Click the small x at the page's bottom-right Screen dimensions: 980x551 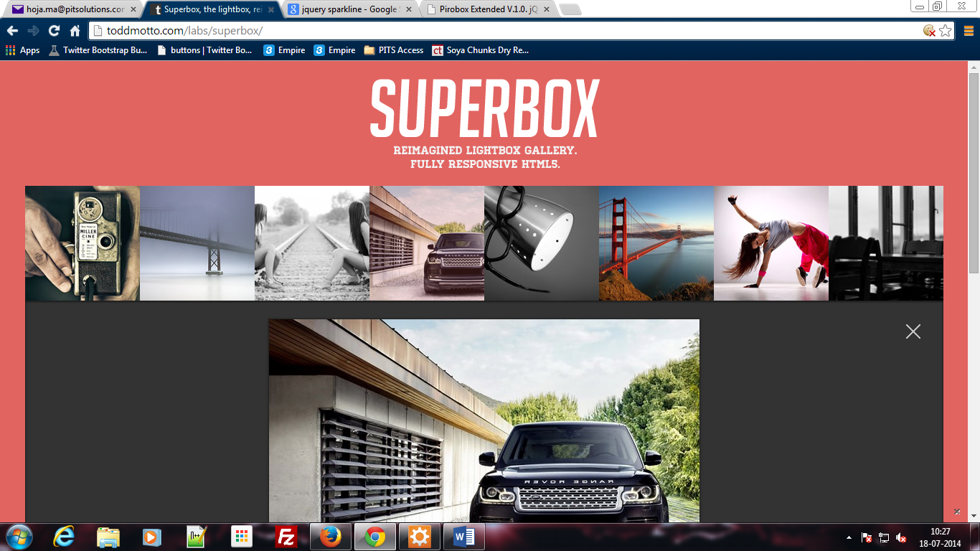click(x=957, y=512)
